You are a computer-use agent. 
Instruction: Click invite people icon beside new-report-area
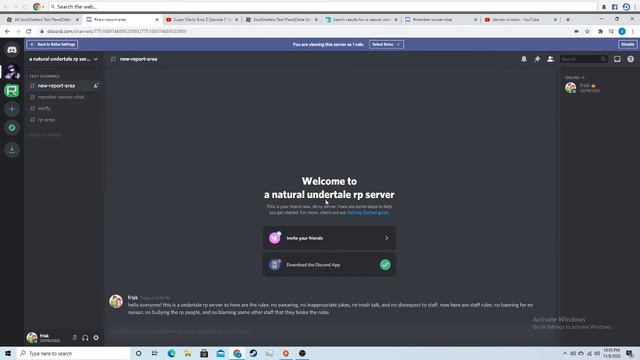pyautogui.click(x=96, y=86)
